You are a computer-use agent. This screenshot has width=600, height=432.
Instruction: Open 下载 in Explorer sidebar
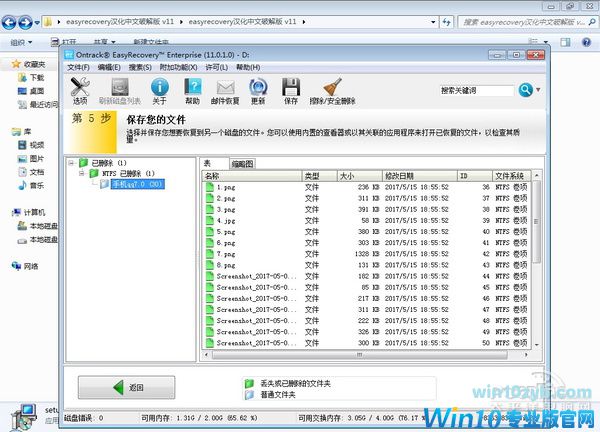point(31,78)
